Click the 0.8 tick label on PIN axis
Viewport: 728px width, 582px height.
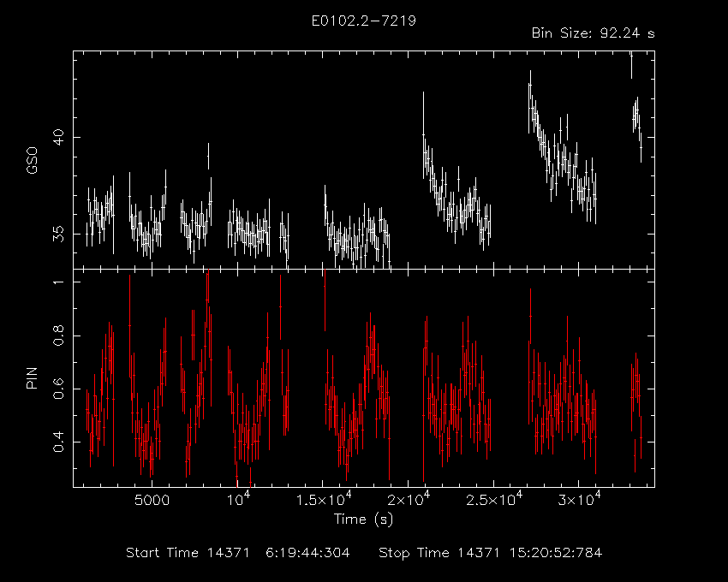tap(58, 336)
